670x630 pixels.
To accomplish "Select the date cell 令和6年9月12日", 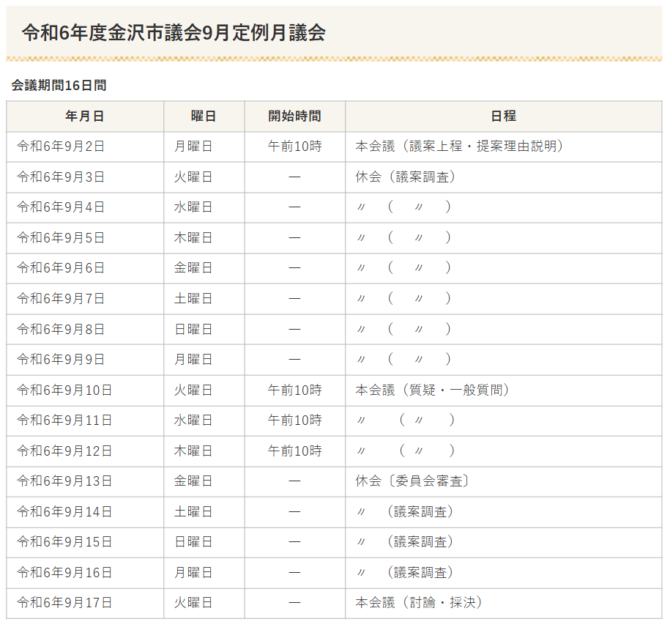I will pos(85,451).
